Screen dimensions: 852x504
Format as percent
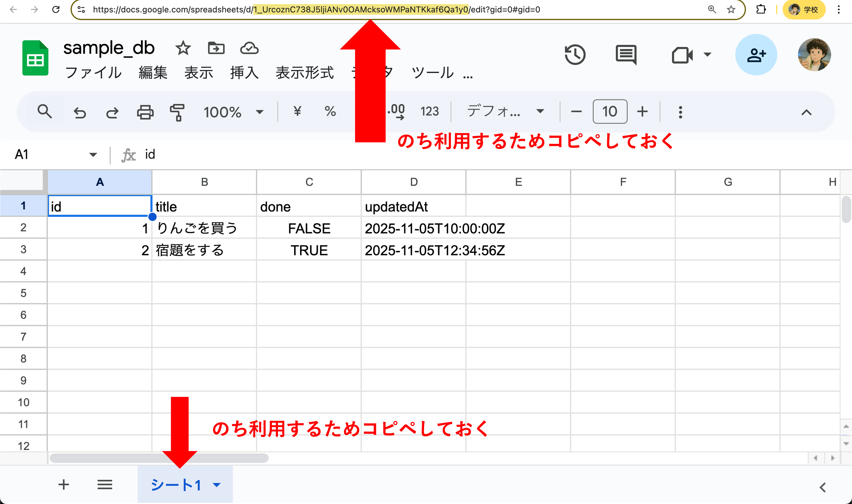click(330, 111)
